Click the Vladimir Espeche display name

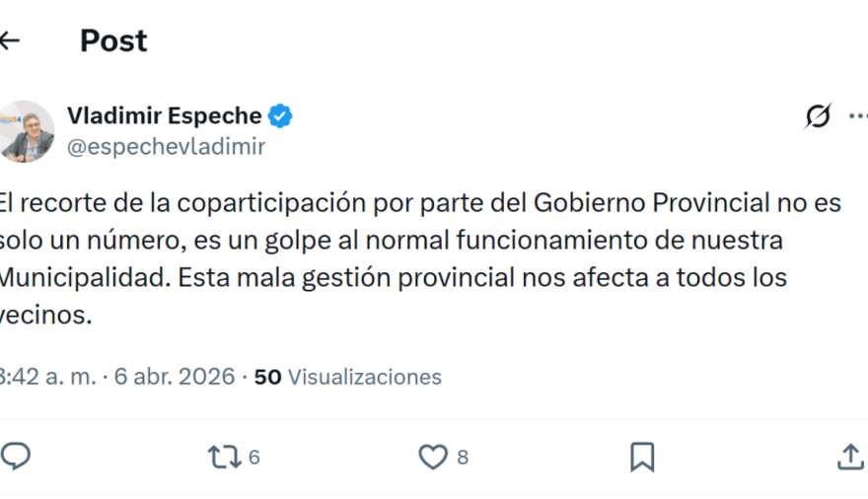164,116
